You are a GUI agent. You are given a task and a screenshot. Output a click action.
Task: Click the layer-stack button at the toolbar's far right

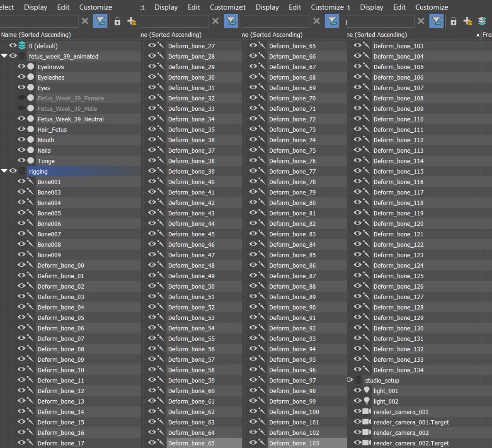click(482, 21)
